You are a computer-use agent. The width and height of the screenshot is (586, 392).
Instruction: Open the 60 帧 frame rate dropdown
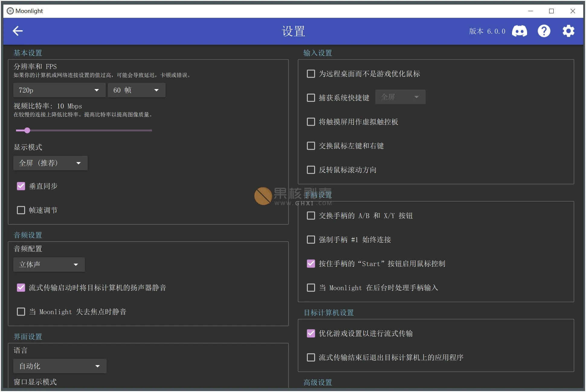[137, 90]
